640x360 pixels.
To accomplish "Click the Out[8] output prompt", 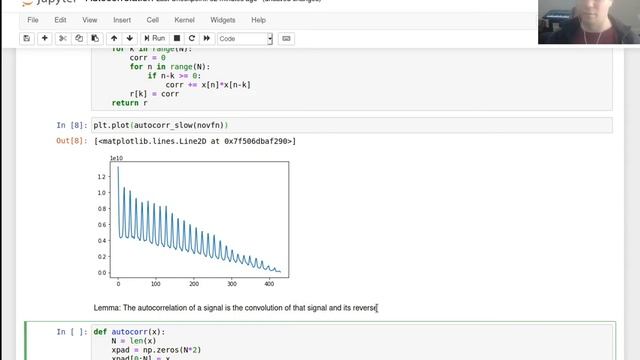I will (71, 141).
